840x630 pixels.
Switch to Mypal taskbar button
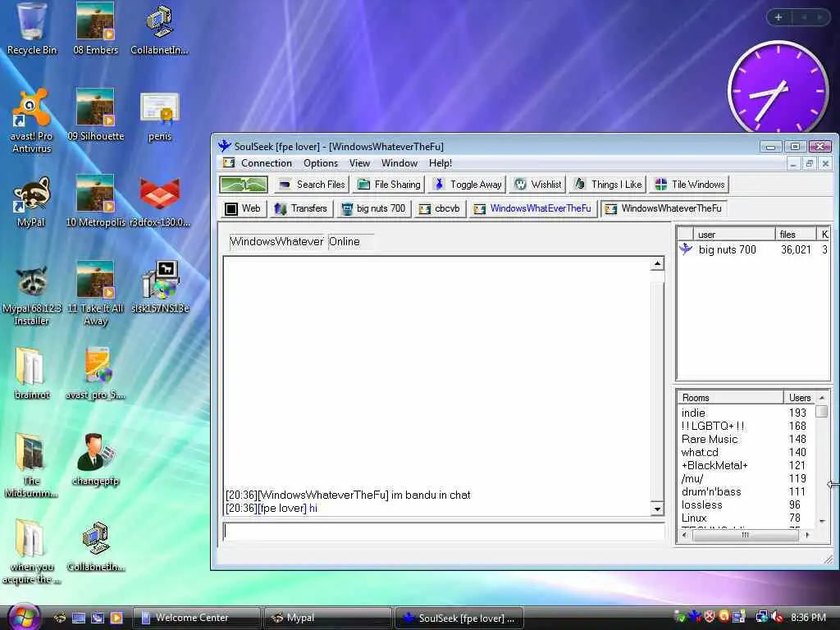click(328, 618)
